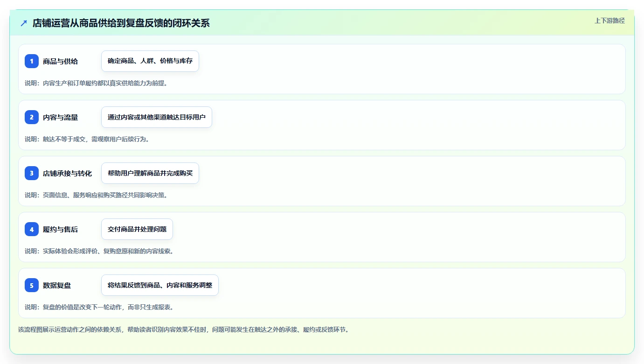The height and width of the screenshot is (364, 644).
Task: Click the 店铺承接与转化 step label
Action: (x=67, y=173)
